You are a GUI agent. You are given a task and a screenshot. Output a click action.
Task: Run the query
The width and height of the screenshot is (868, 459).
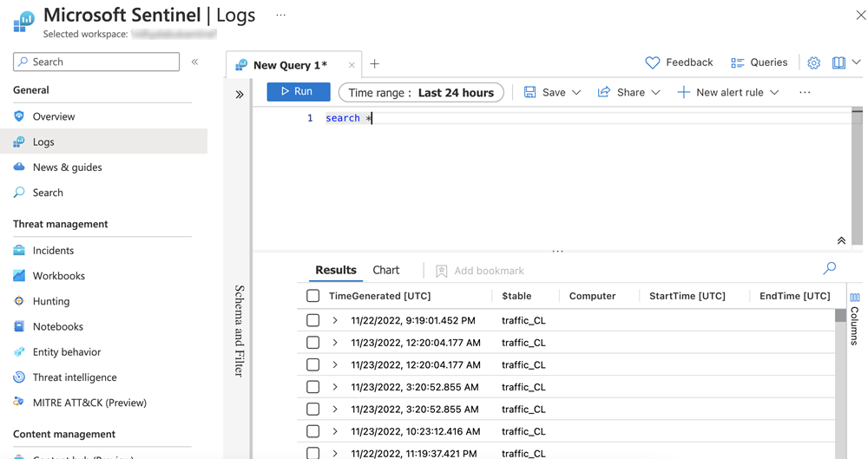[298, 92]
